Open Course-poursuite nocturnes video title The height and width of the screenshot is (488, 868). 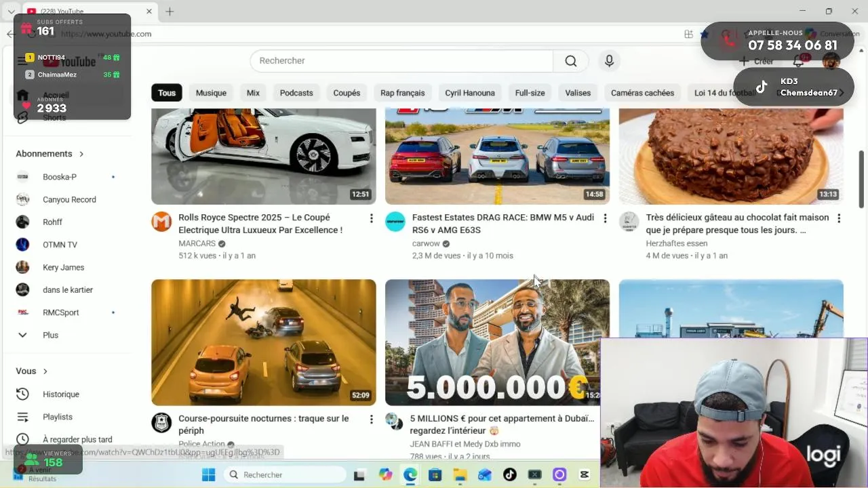tap(263, 424)
